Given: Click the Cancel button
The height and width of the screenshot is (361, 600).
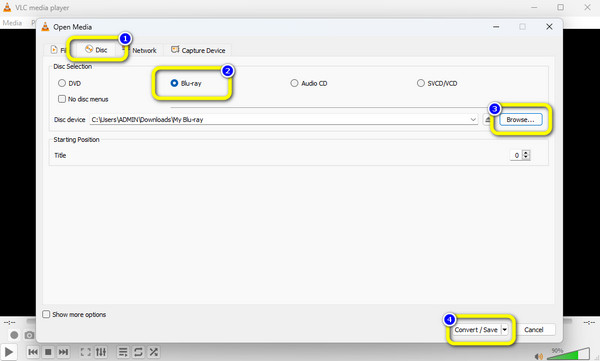Looking at the screenshot, I should 534,330.
